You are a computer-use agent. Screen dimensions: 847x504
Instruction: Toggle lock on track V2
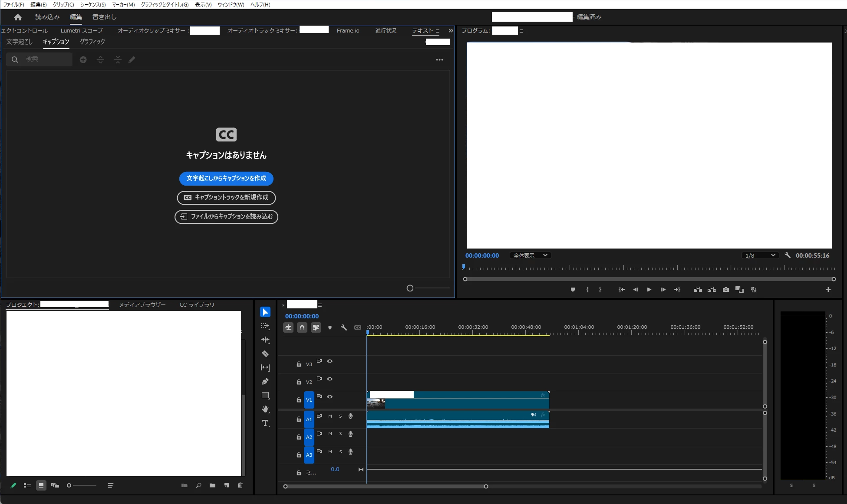[x=299, y=382]
